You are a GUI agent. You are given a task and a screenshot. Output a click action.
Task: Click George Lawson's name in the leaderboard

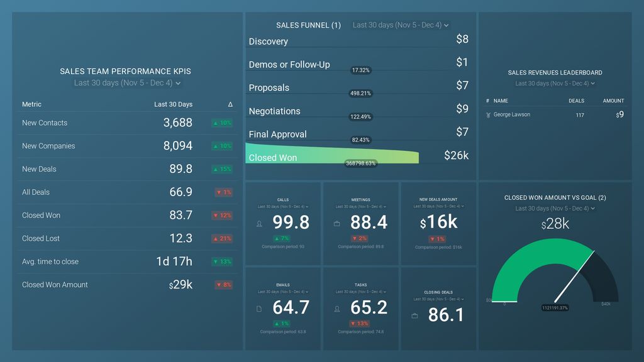(x=511, y=114)
